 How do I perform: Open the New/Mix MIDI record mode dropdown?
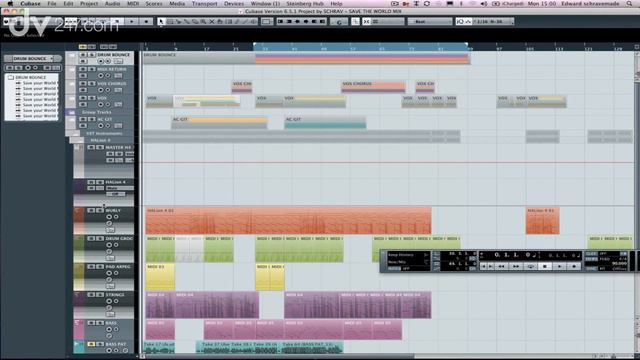(x=408, y=262)
